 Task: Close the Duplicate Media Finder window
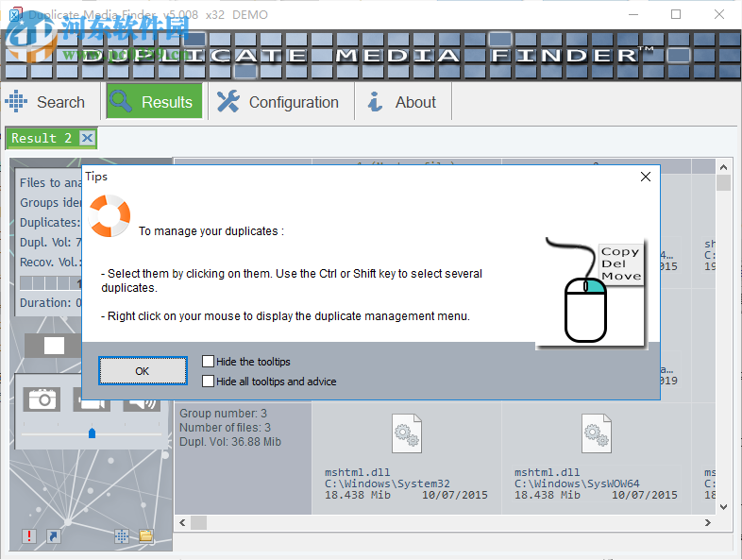coord(718,14)
